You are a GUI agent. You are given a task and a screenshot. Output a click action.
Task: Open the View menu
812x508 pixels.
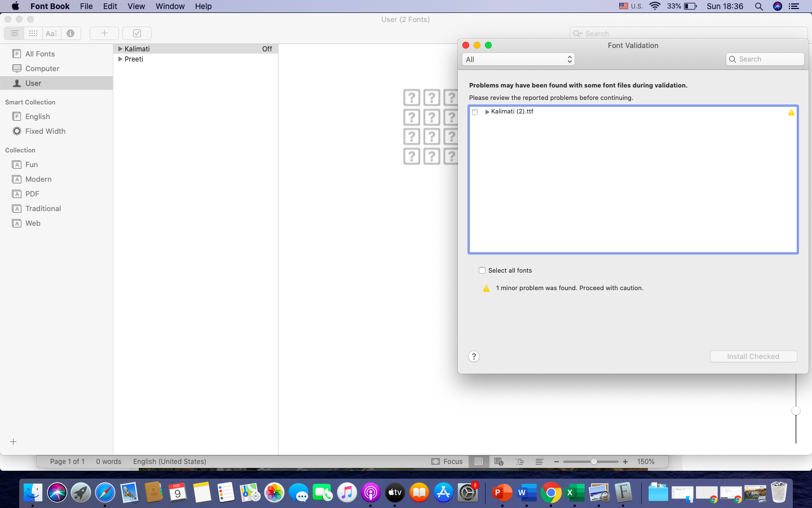pyautogui.click(x=136, y=6)
